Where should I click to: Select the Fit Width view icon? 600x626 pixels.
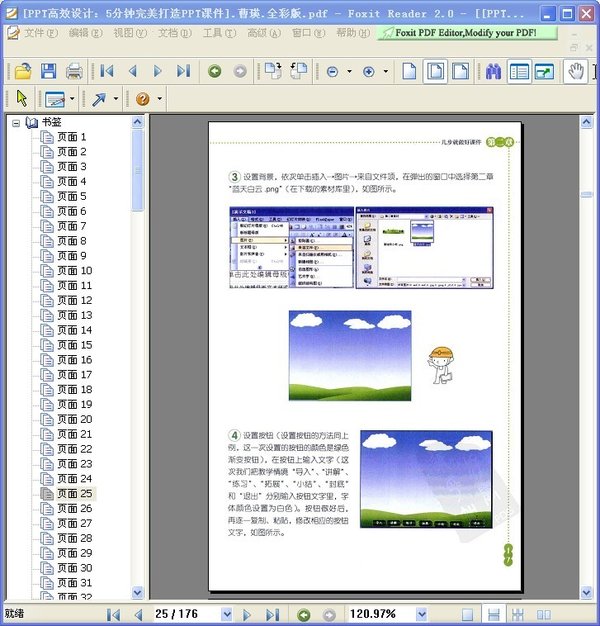tap(461, 71)
